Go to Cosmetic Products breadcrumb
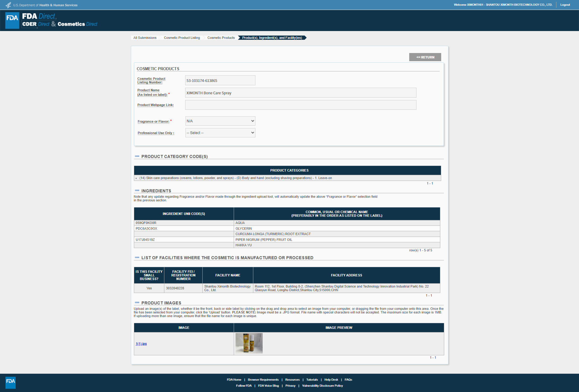579x392 pixels. (221, 38)
